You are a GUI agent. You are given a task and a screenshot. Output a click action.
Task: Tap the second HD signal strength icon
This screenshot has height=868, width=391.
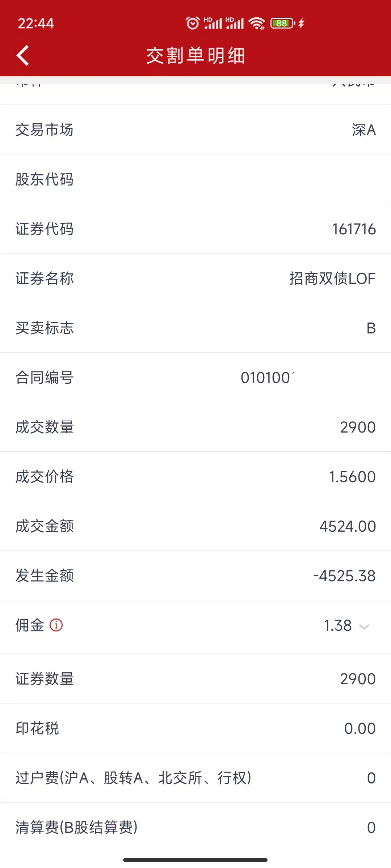[x=235, y=23]
